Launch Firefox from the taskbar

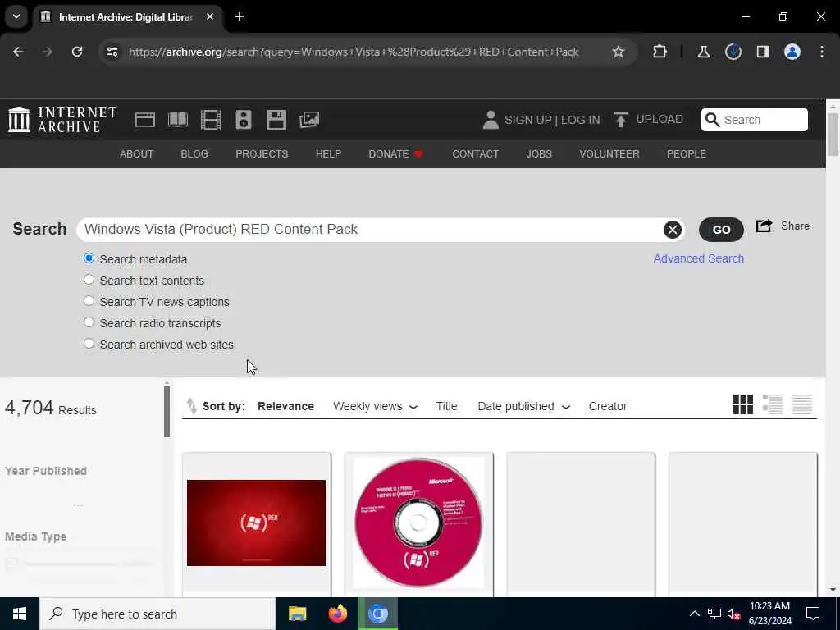[x=337, y=614]
